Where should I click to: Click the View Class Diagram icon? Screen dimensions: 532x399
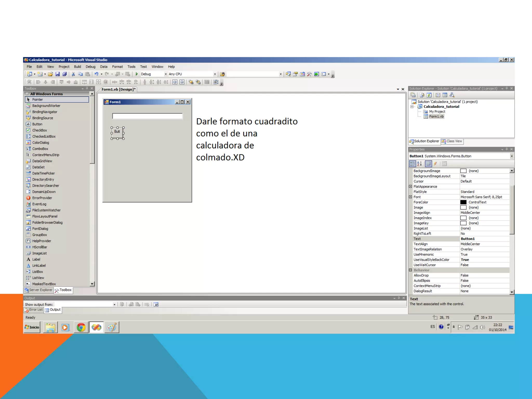point(452,95)
